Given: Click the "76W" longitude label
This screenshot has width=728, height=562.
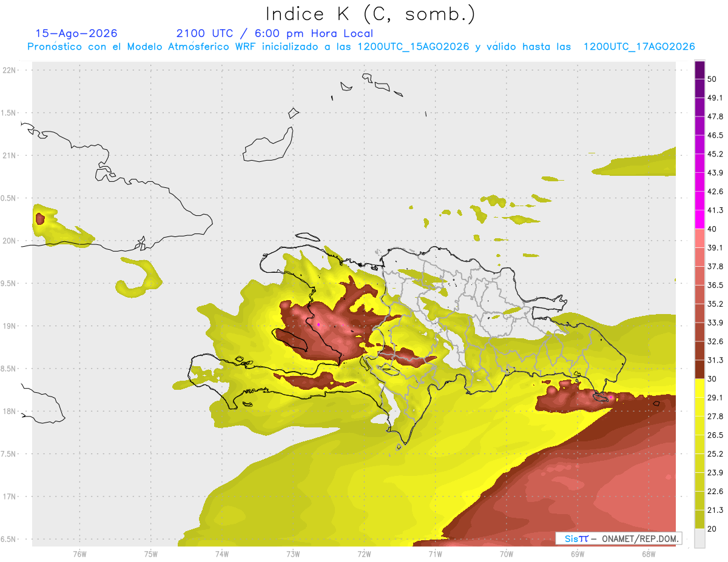Looking at the screenshot, I should click(79, 554).
